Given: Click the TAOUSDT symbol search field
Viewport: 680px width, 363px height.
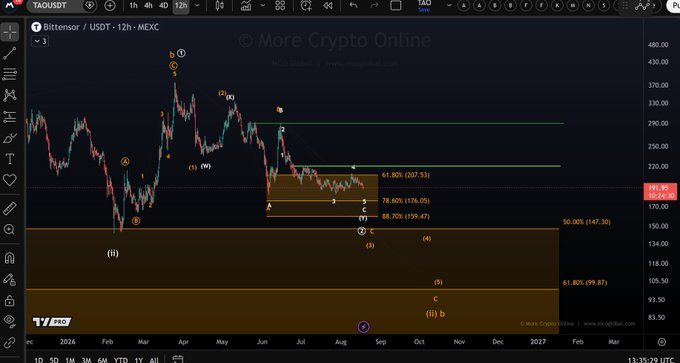Looking at the screenshot, I should tap(54, 6).
